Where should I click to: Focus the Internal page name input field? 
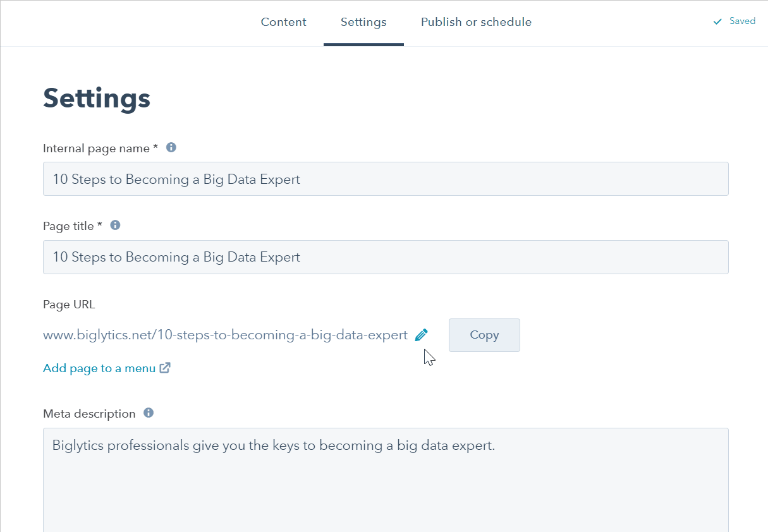(386, 179)
